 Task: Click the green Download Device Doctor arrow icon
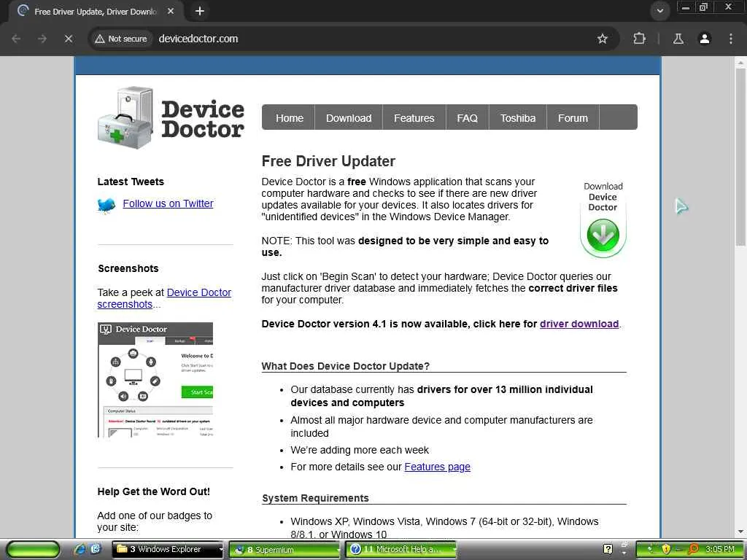pos(603,236)
